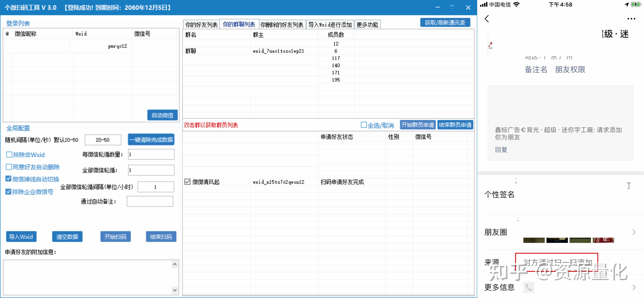Image resolution: width=644 pixels, height=298 pixels.
Task: Switch to 你的群聊列表 tab
Action: click(x=239, y=24)
